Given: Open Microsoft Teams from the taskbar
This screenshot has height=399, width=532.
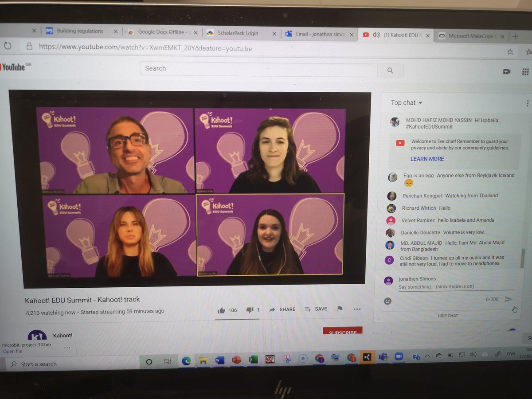Looking at the screenshot, I should pos(383,356).
